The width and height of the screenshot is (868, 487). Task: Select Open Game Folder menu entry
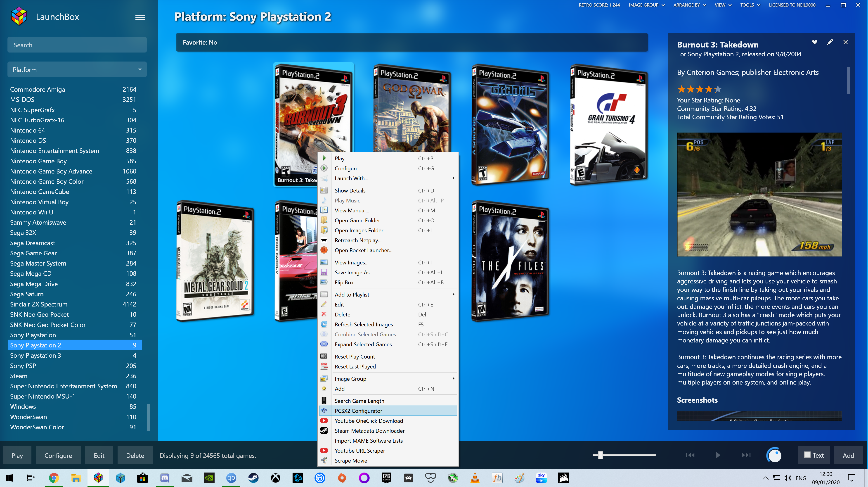click(x=388, y=220)
